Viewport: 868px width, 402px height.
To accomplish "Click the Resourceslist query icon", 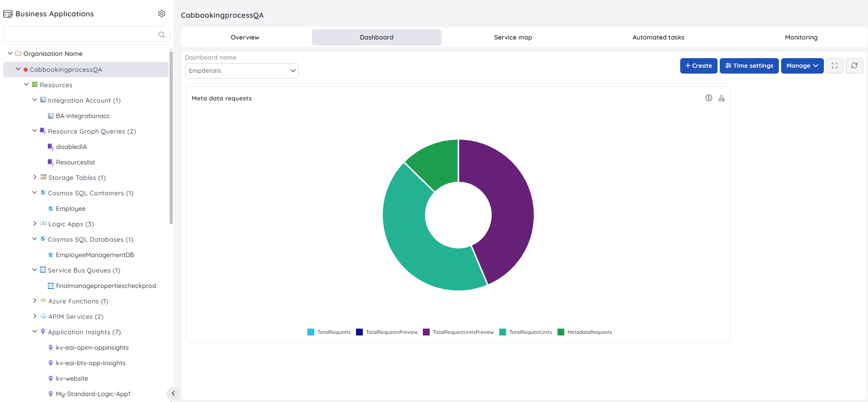I will pyautogui.click(x=50, y=162).
